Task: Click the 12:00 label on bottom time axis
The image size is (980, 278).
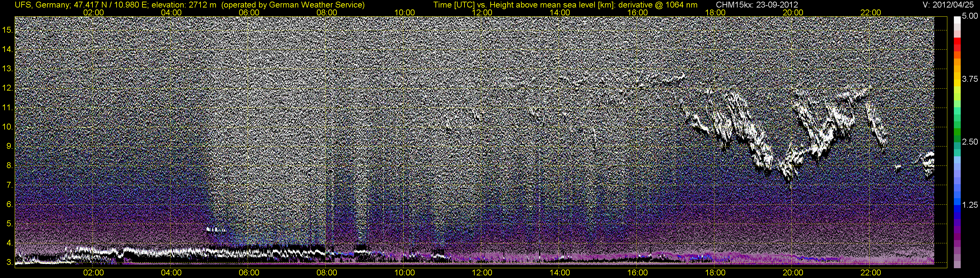Action: pos(482,273)
